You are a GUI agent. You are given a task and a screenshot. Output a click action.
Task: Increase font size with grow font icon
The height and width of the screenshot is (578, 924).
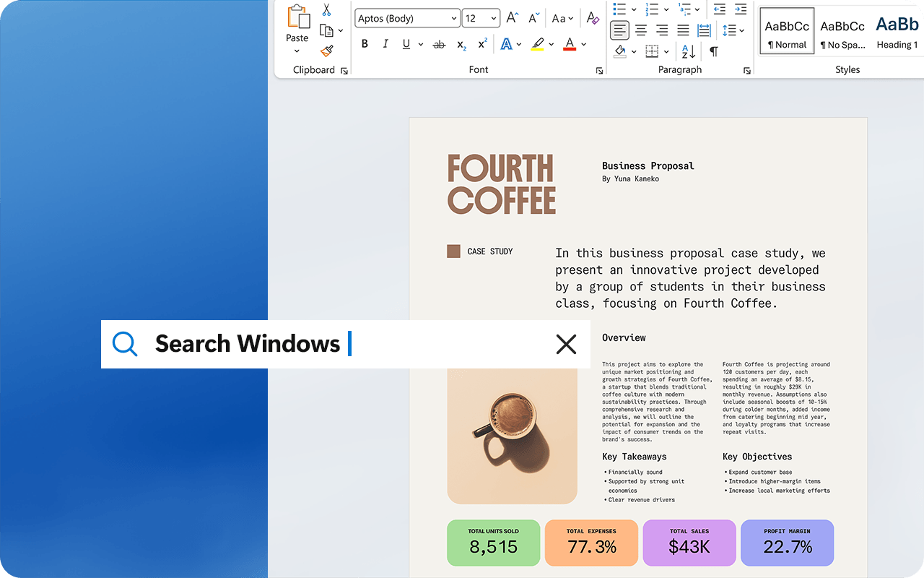pos(513,18)
